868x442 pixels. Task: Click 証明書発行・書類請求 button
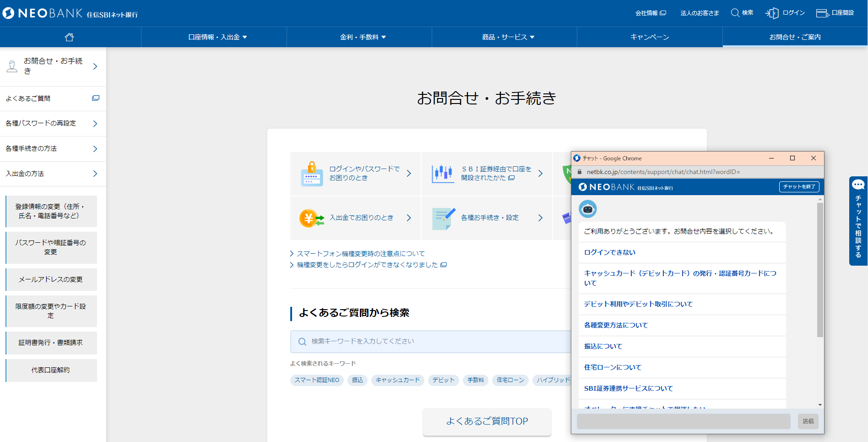point(51,343)
